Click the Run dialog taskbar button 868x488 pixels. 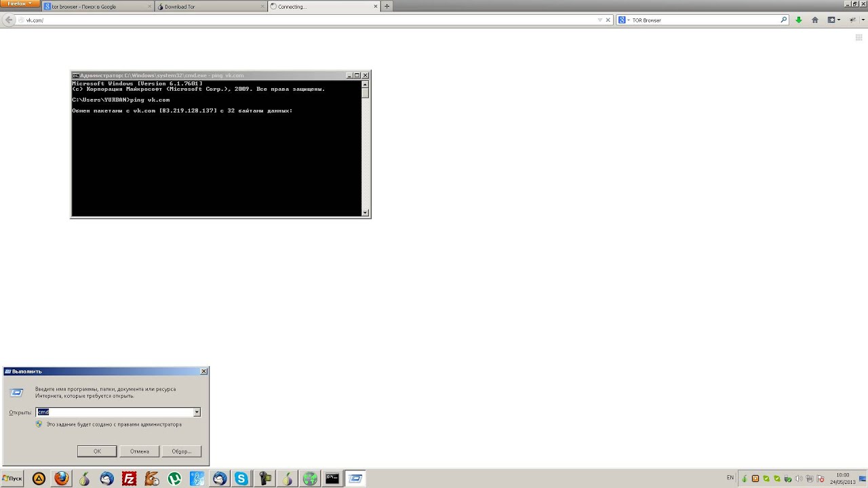[355, 479]
